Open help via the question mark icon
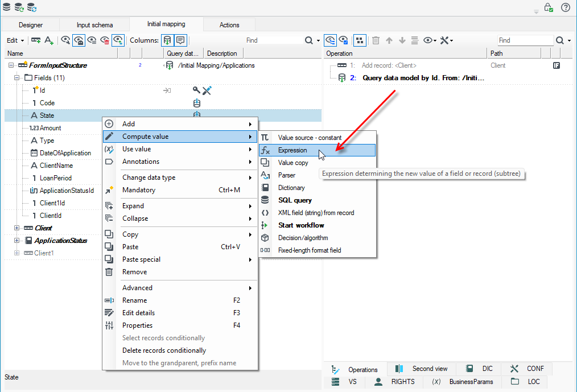Image resolution: width=577 pixels, height=392 pixels. pos(566,7)
